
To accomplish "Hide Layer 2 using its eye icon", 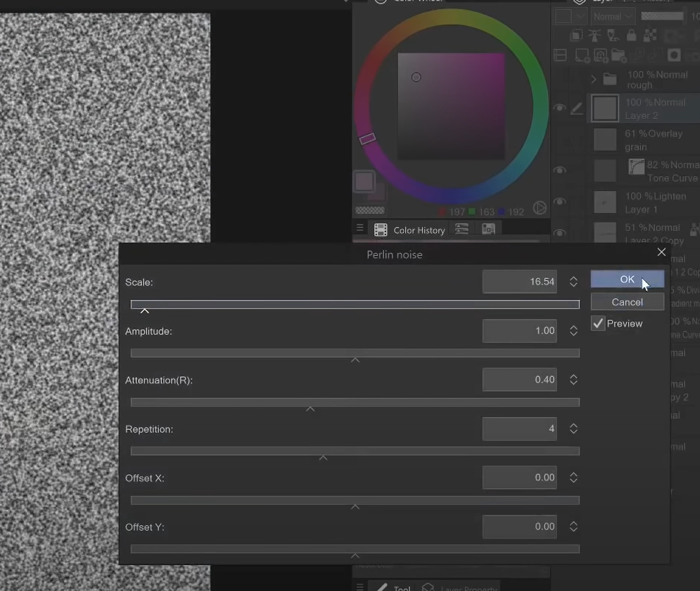I will point(559,108).
